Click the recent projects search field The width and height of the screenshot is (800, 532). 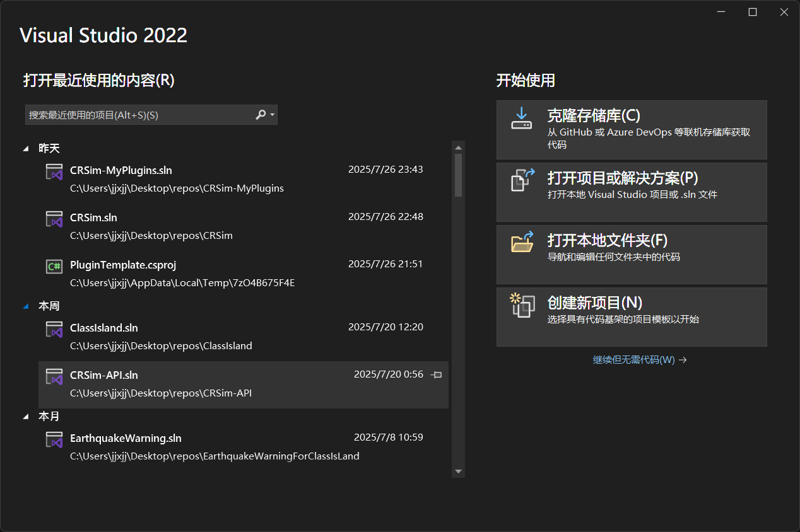click(139, 115)
